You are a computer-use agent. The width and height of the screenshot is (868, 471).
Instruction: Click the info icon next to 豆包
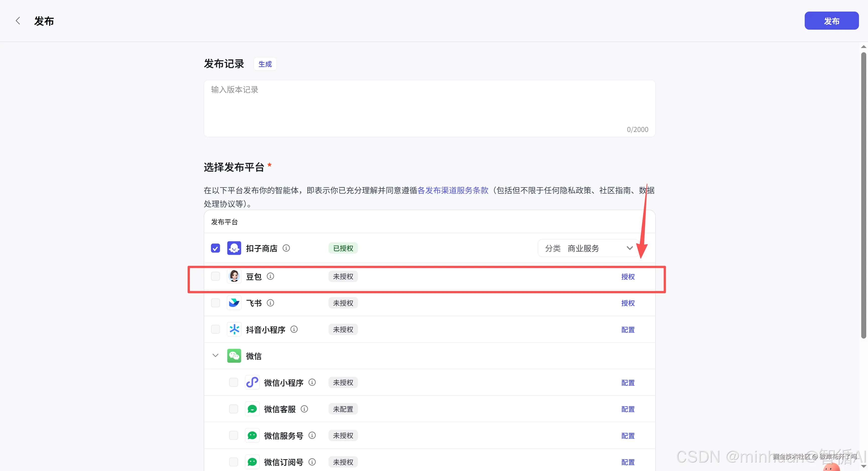coord(270,276)
